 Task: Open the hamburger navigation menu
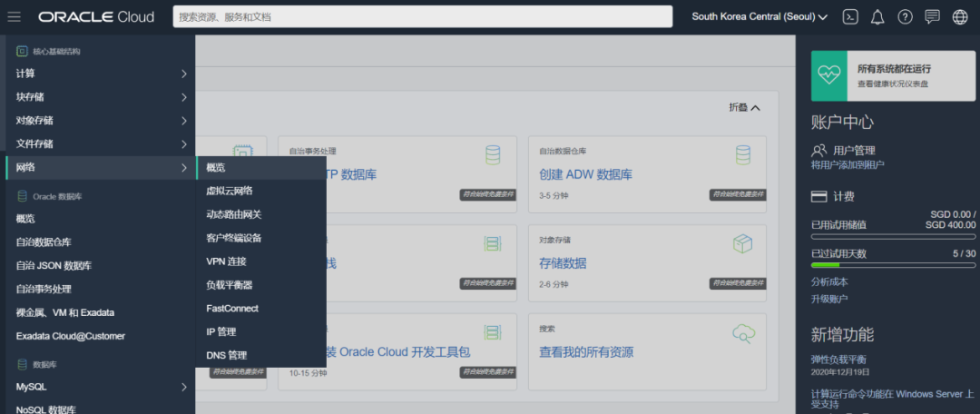coord(14,17)
